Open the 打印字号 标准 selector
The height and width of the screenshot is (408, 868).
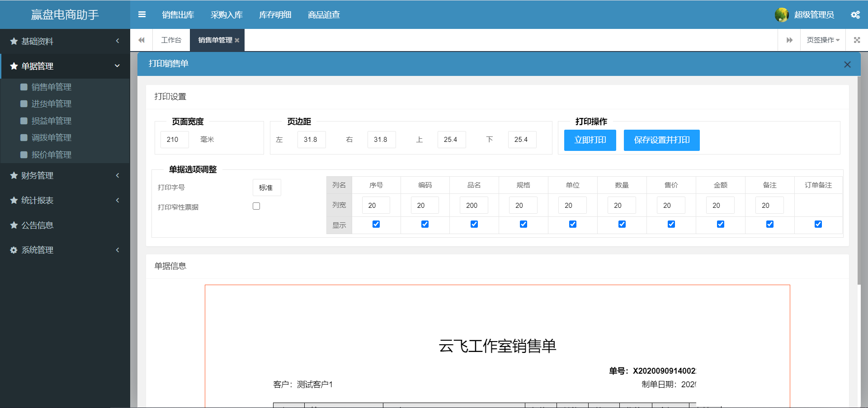(x=267, y=188)
